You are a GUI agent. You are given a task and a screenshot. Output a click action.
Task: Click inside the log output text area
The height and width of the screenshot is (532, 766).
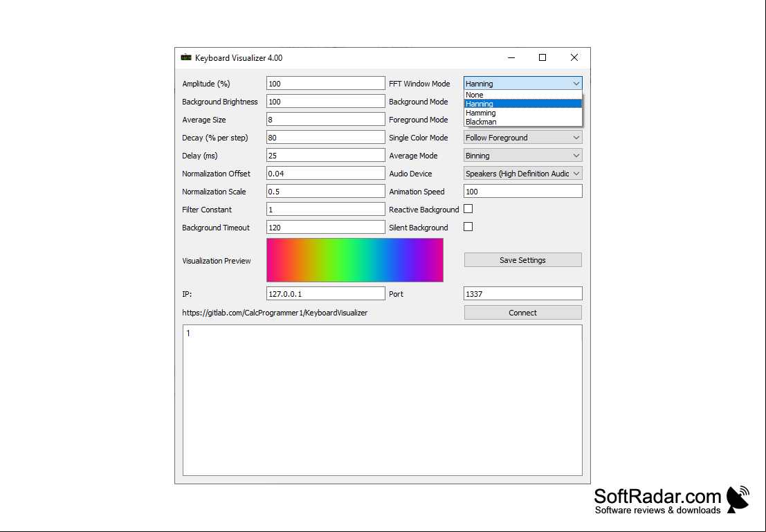(383, 400)
